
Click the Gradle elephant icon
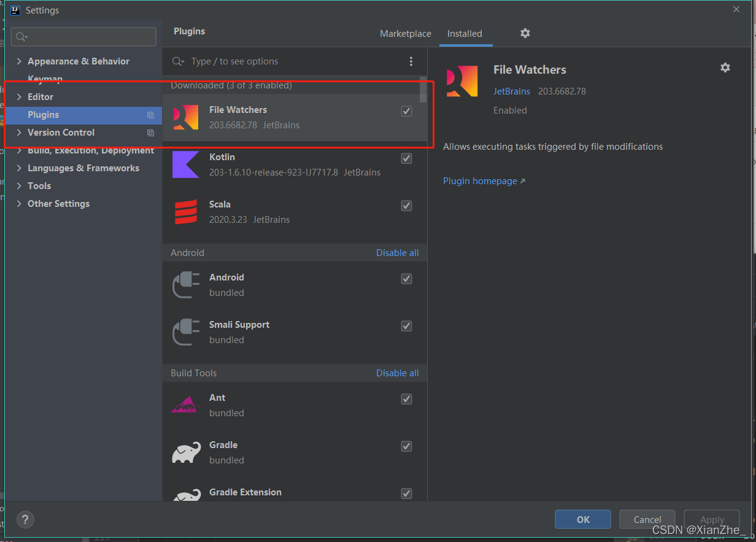click(x=187, y=452)
